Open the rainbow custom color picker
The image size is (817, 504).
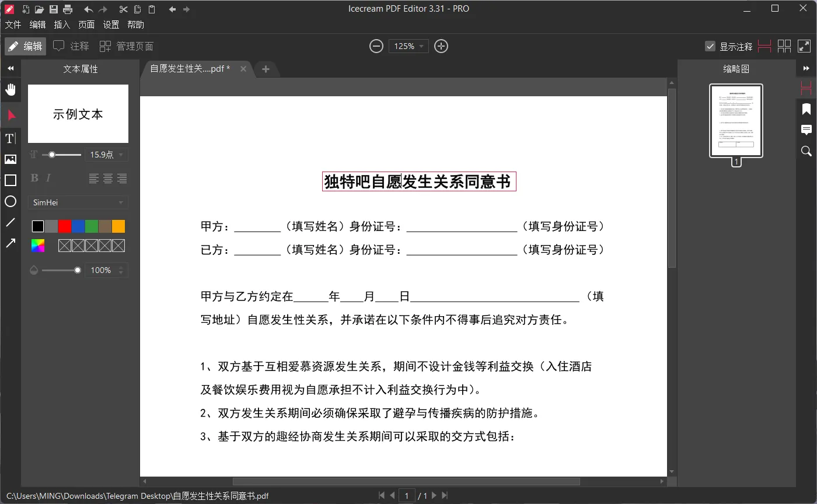[x=38, y=246]
